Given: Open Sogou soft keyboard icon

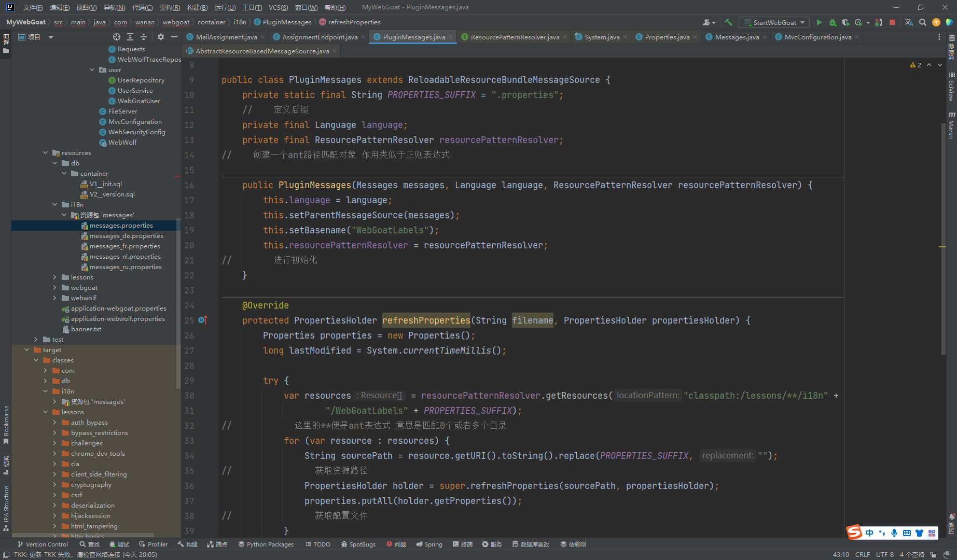Looking at the screenshot, I should [907, 533].
